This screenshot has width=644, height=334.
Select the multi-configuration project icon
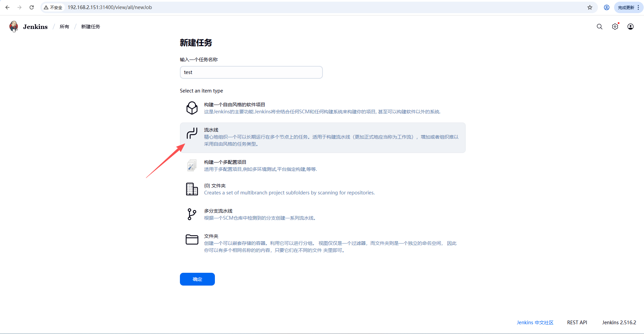point(192,165)
